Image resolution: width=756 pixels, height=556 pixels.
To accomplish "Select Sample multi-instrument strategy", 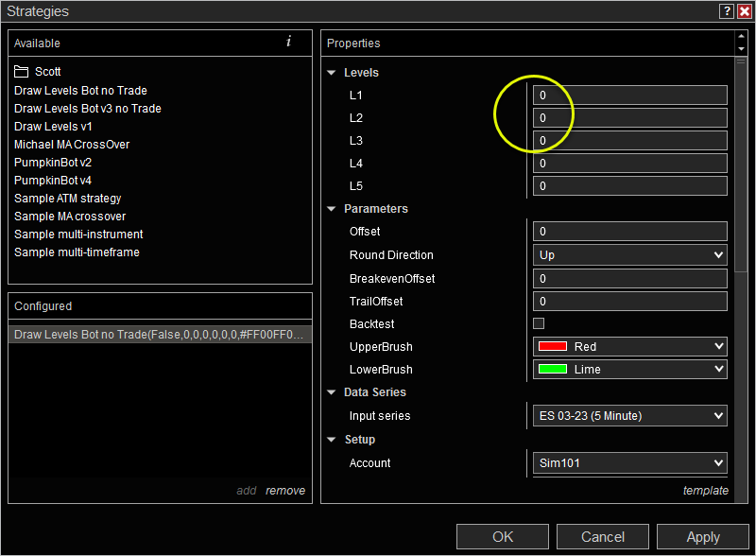I will coord(78,235).
